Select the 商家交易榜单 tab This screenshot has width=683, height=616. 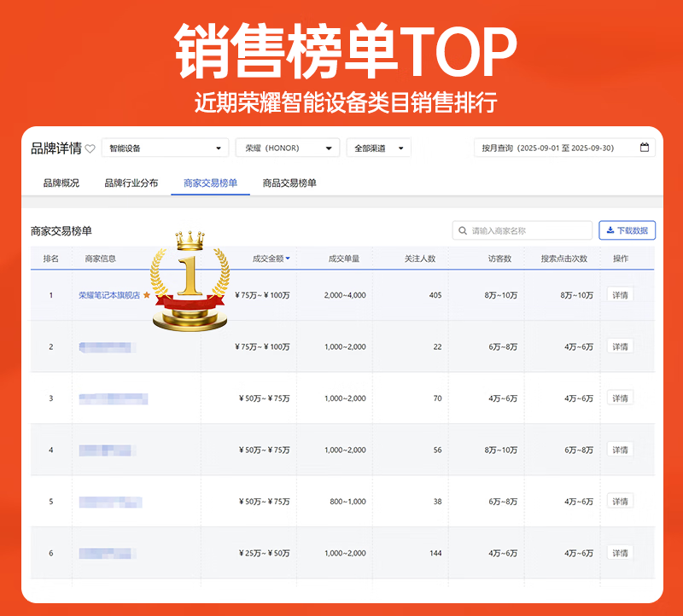[210, 183]
